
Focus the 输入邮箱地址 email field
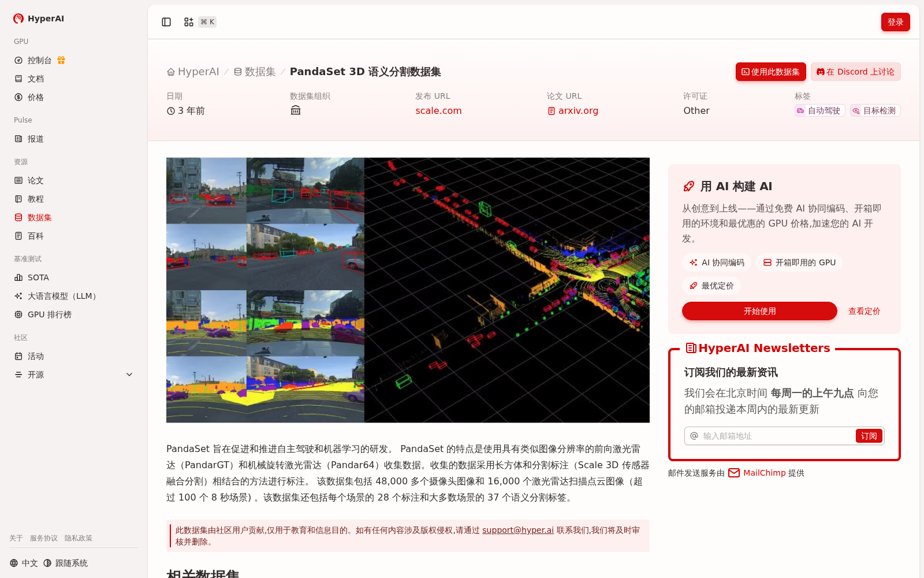(777, 436)
